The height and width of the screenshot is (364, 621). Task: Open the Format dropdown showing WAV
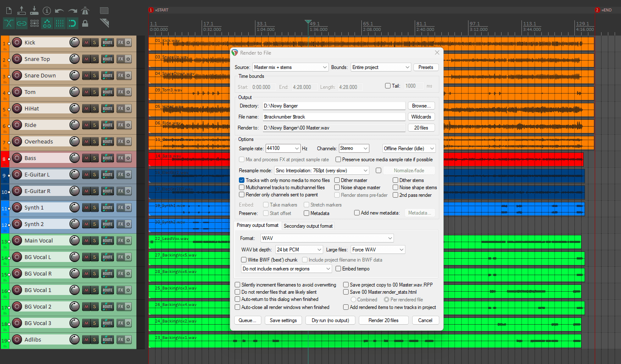(327, 238)
